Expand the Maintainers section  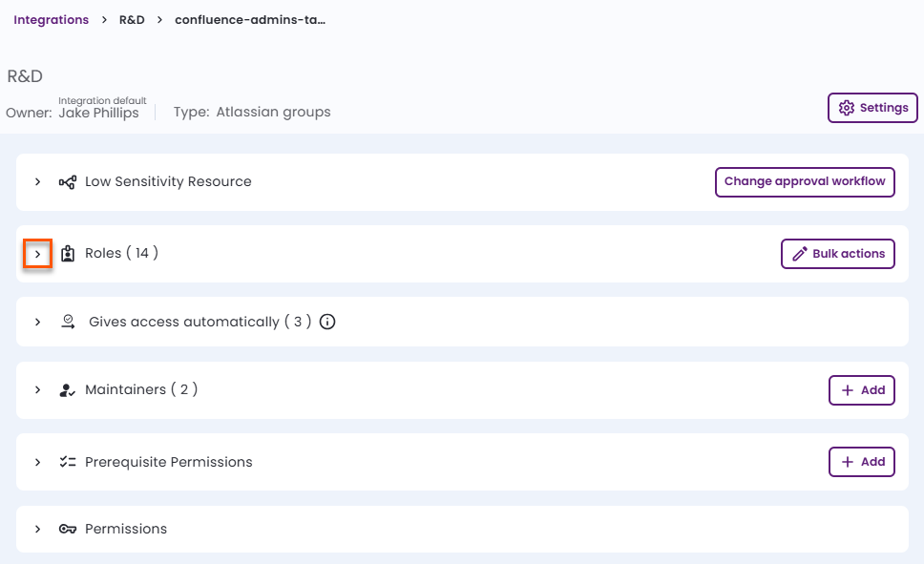[x=38, y=389]
